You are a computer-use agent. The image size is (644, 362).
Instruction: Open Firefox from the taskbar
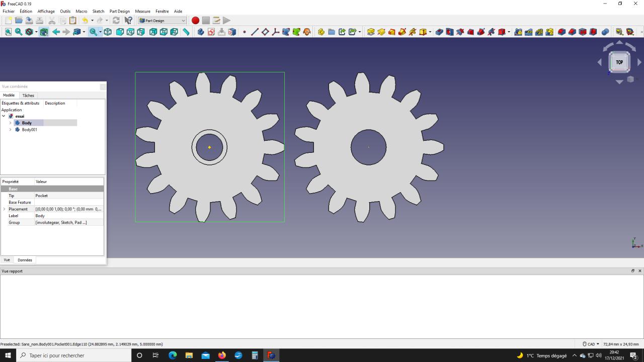tap(222, 355)
